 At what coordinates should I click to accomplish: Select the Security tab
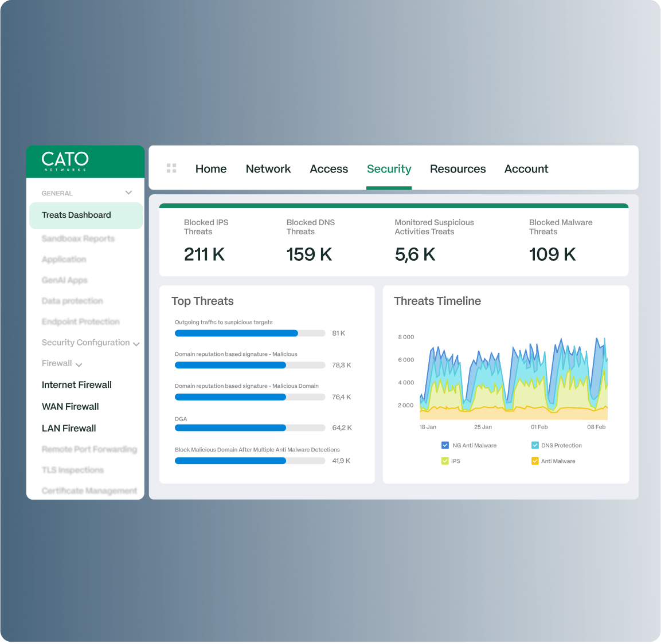[389, 169]
